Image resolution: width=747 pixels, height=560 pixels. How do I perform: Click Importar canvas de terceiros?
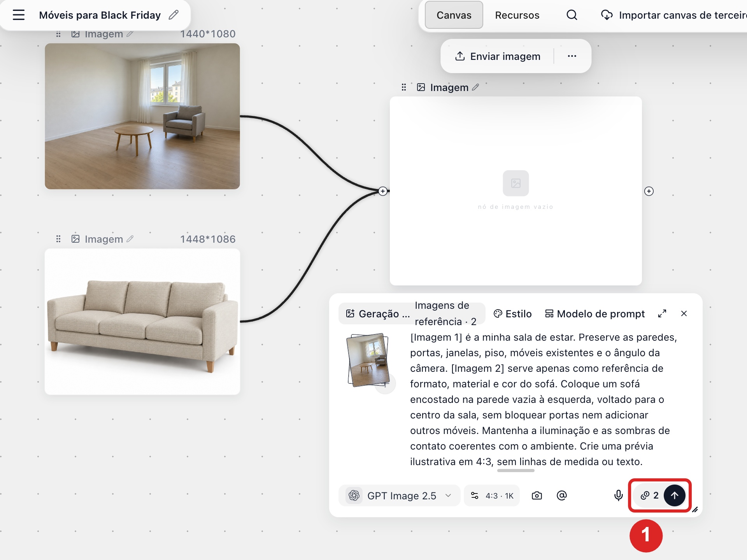[674, 15]
